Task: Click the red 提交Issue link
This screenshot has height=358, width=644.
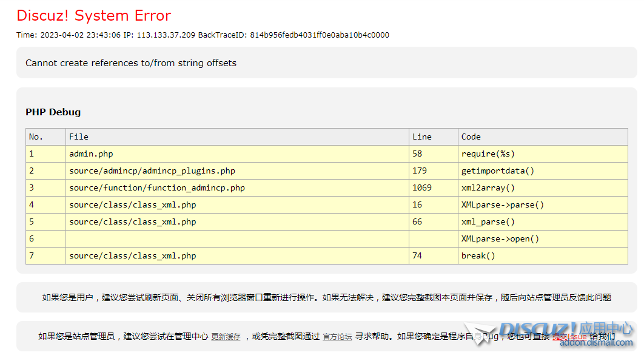Action: coord(569,337)
